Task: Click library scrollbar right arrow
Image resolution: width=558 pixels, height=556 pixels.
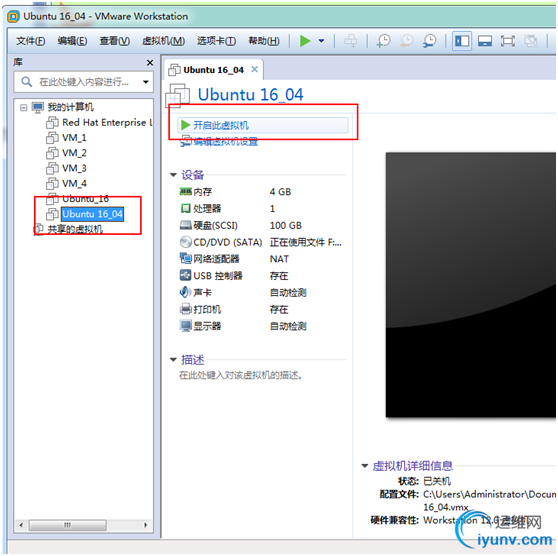Action: pos(145,525)
